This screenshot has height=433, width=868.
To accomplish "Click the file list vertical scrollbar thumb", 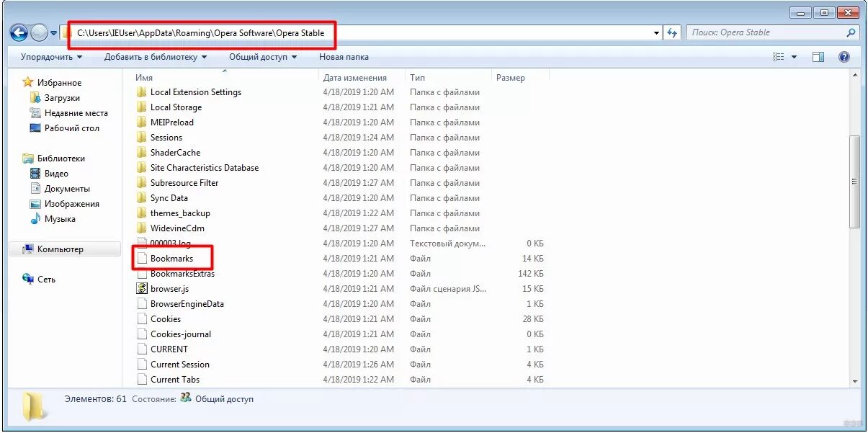I will coord(855,182).
